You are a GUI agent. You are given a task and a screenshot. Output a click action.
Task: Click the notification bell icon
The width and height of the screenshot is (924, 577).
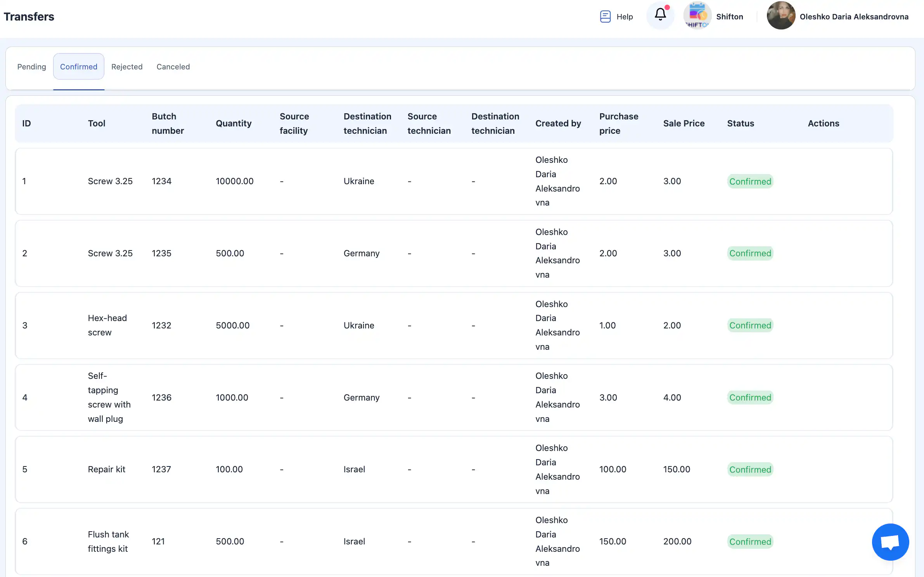point(660,15)
